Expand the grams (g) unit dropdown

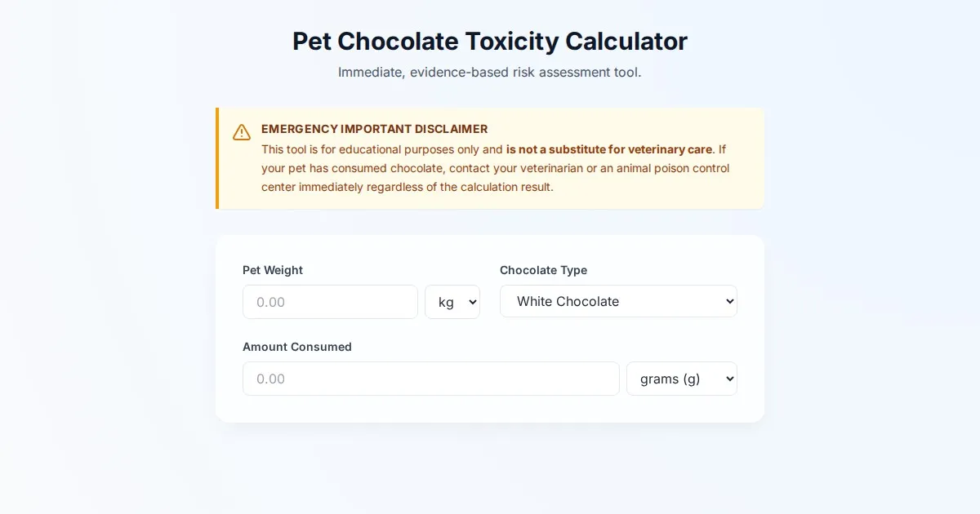[681, 379]
